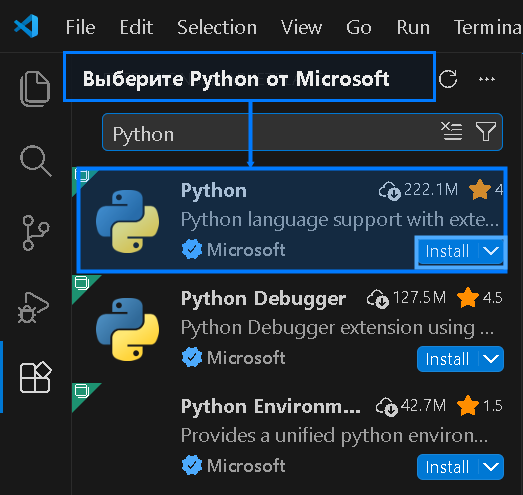
Task: Open the Search view in activity bar
Action: (x=36, y=161)
